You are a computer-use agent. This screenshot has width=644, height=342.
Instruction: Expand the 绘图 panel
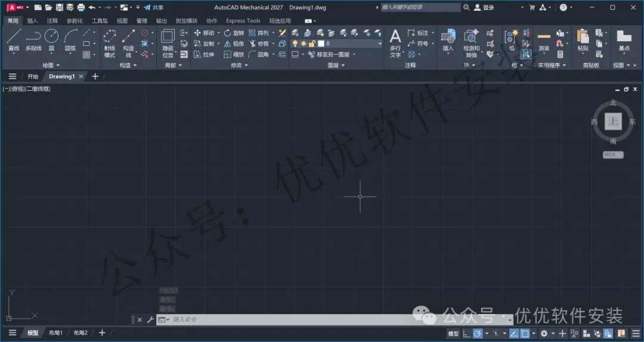(x=51, y=65)
